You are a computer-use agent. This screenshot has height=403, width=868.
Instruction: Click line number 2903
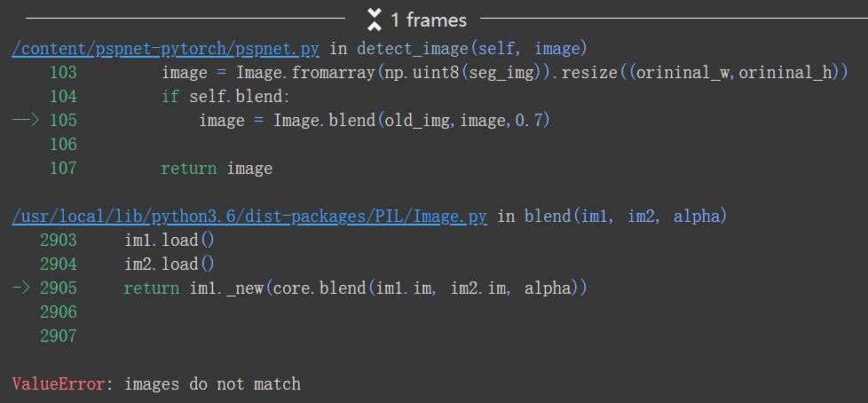point(59,240)
